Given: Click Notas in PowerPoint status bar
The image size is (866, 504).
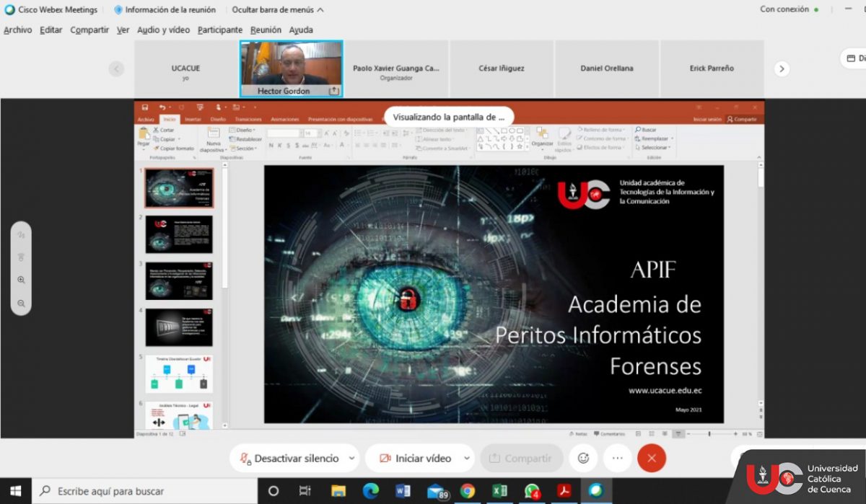Looking at the screenshot, I should [x=578, y=434].
